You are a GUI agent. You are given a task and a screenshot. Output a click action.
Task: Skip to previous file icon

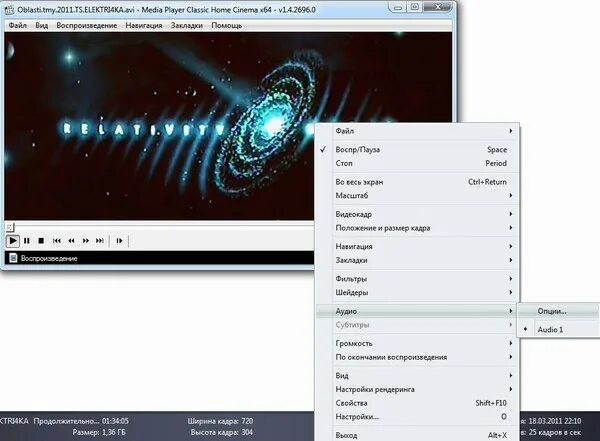[x=57, y=241]
